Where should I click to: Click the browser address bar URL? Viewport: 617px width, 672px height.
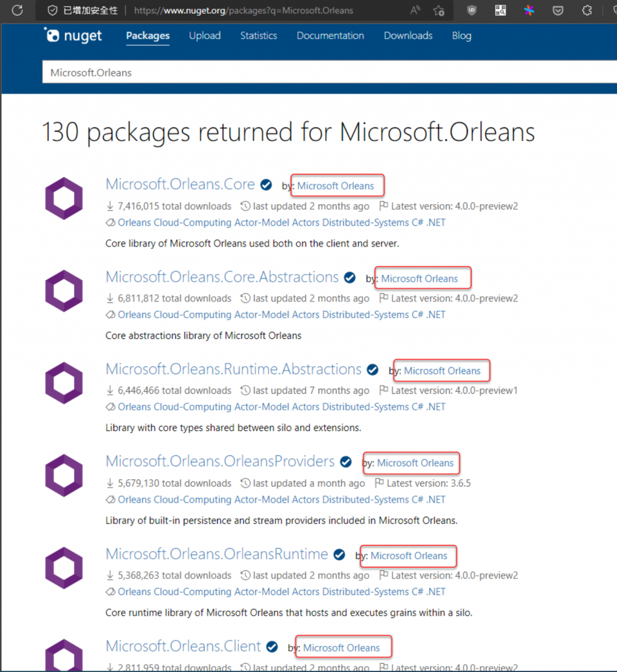click(x=243, y=10)
